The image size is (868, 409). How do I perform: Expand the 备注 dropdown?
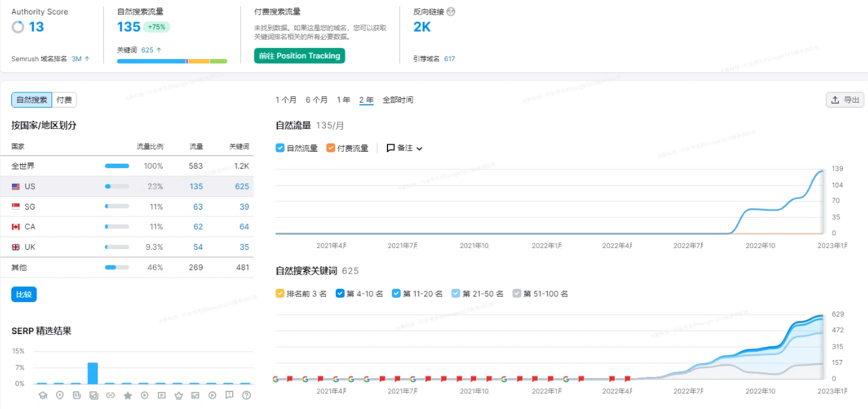click(420, 148)
